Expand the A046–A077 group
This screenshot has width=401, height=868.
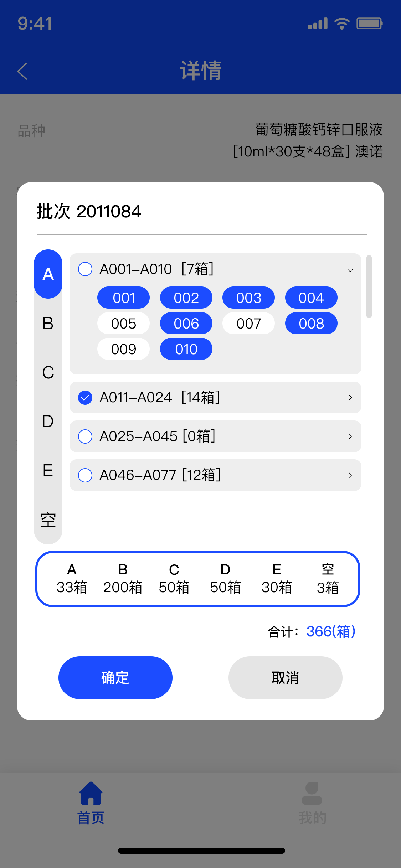[350, 475]
